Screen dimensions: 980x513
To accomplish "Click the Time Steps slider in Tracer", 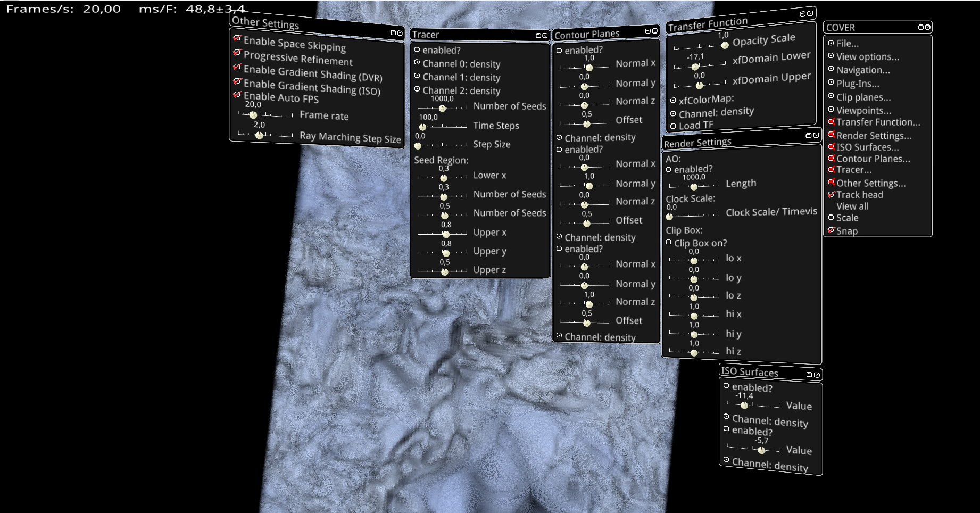I will pyautogui.click(x=442, y=127).
